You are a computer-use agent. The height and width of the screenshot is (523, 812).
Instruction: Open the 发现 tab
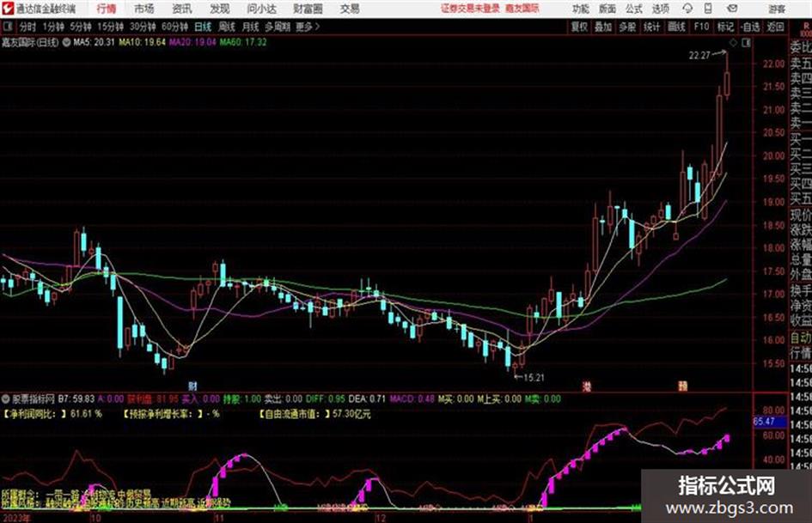click(220, 9)
